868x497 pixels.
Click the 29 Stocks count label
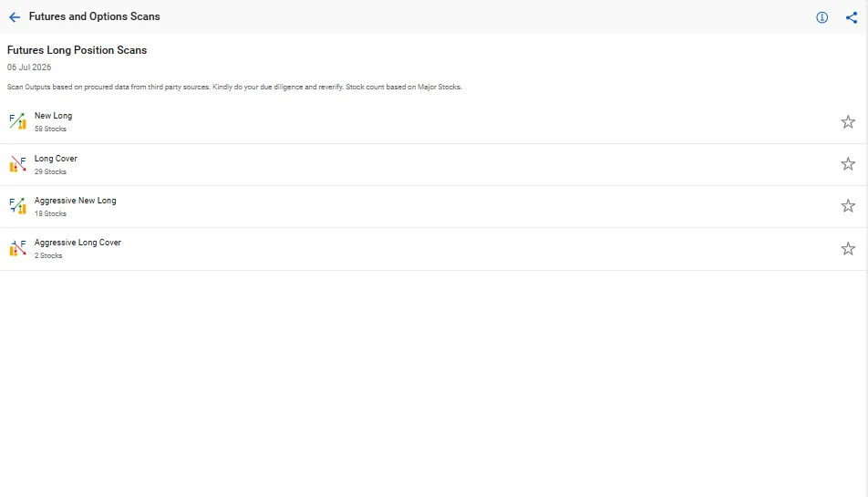click(50, 171)
